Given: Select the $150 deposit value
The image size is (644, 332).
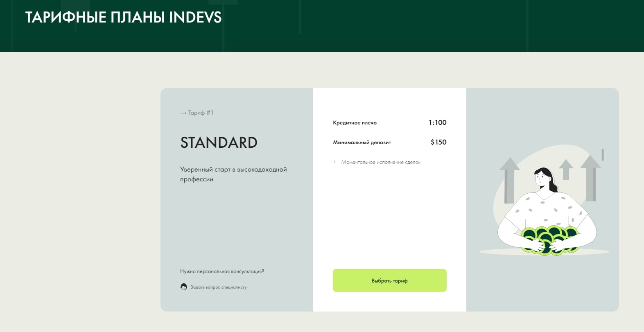Looking at the screenshot, I should 438,142.
